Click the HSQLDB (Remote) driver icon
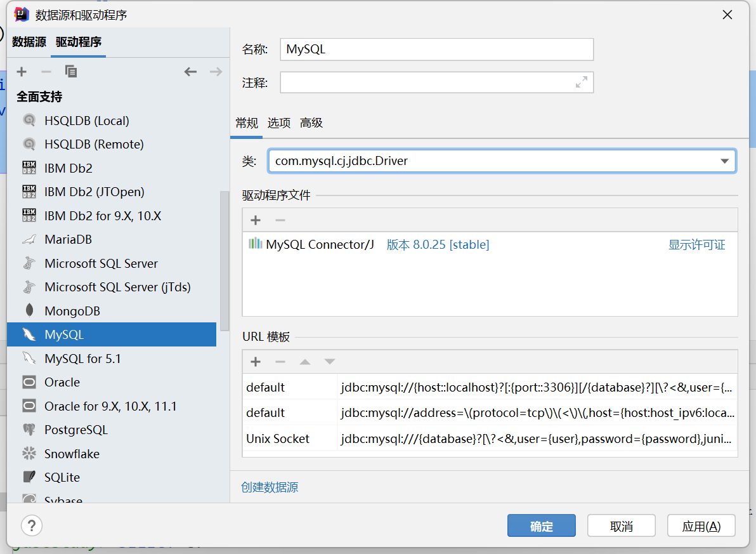The height and width of the screenshot is (554, 756). point(29,144)
